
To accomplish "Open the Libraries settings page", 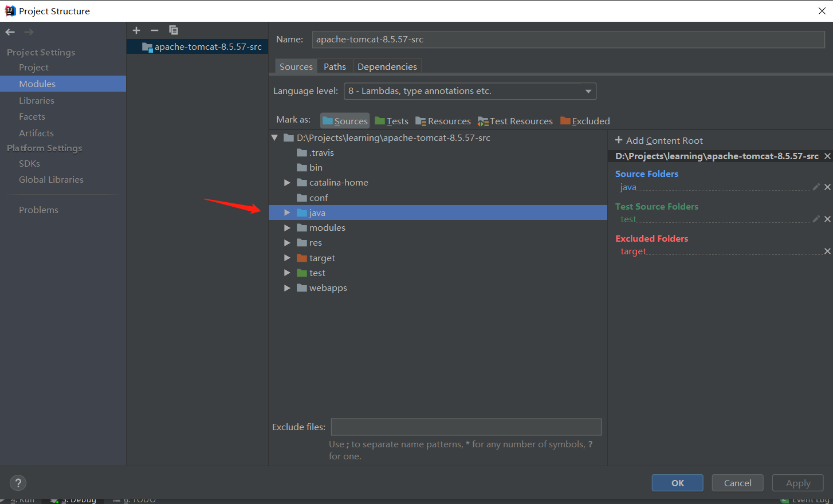I will point(37,100).
